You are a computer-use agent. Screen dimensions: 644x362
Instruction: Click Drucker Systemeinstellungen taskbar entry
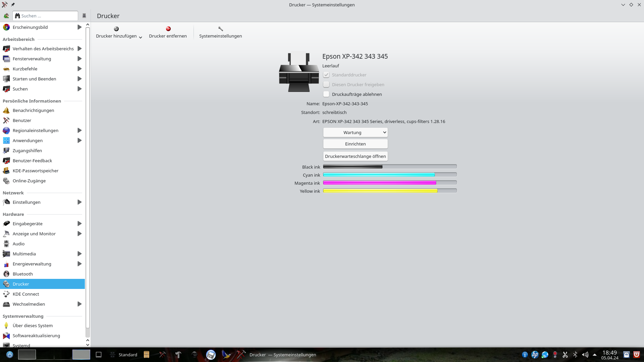tap(276, 355)
